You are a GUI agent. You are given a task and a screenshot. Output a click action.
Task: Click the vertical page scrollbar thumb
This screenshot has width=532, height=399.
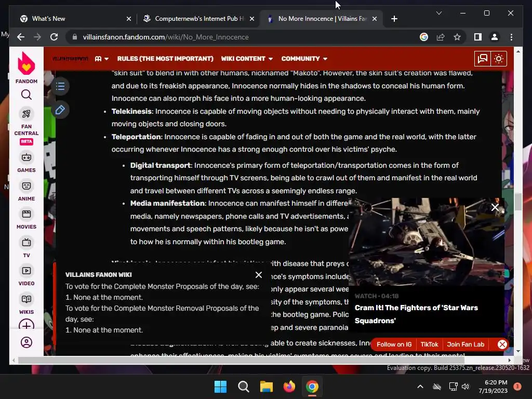[x=518, y=202]
